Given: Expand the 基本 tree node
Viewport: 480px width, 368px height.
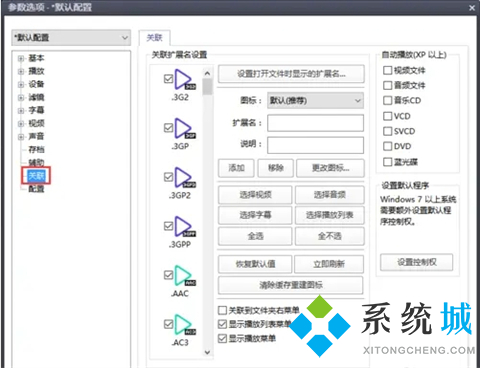Looking at the screenshot, I should tap(21, 59).
